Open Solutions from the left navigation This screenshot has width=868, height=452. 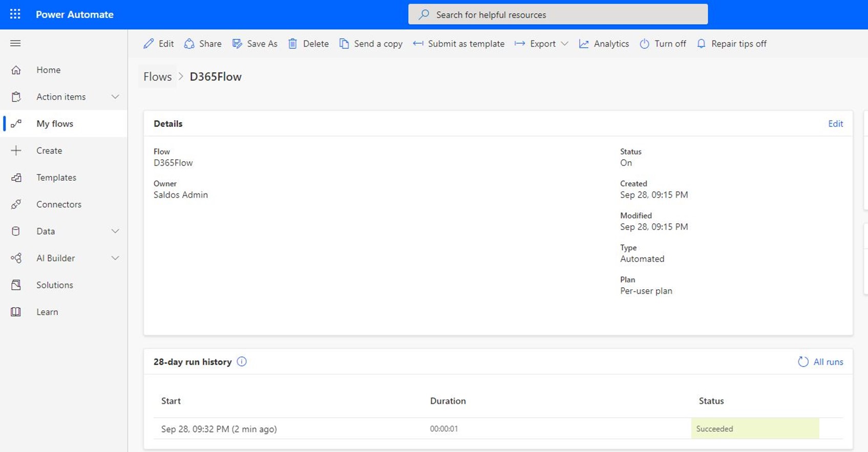54,285
